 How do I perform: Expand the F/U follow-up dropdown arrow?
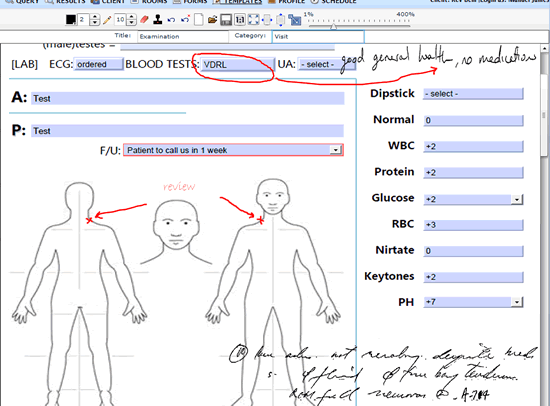point(336,150)
